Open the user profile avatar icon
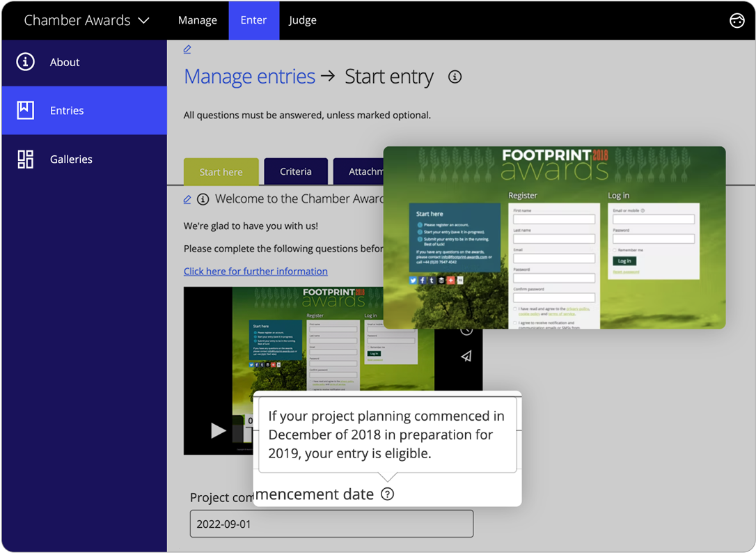The height and width of the screenshot is (555, 756). click(737, 20)
